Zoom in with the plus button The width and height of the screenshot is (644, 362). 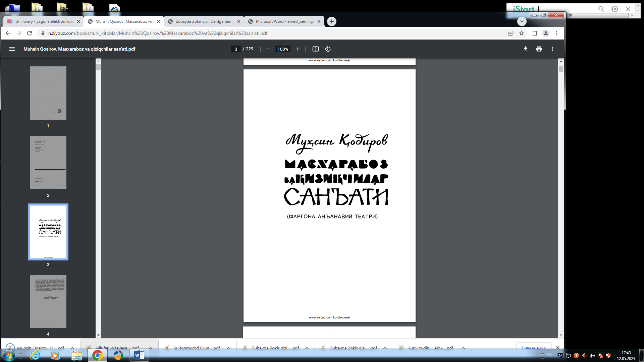click(298, 49)
